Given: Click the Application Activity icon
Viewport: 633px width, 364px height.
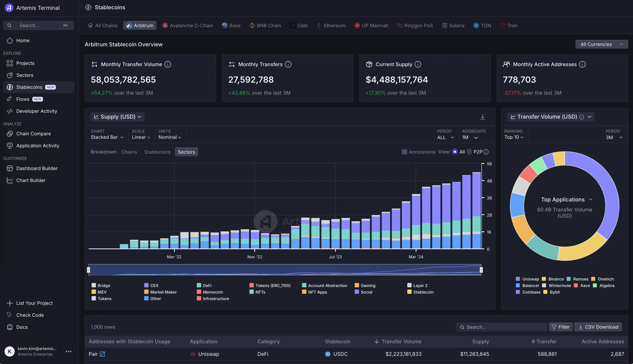Looking at the screenshot, I should click(10, 146).
